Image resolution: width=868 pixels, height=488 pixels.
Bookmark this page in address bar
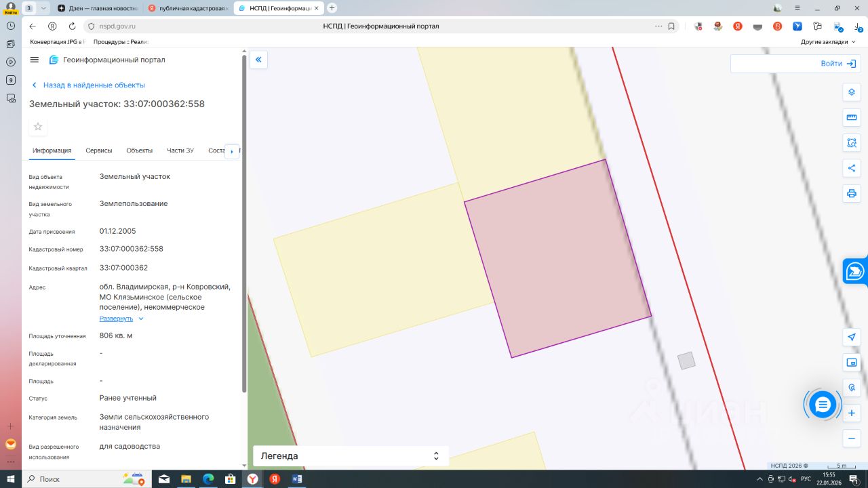tap(671, 26)
